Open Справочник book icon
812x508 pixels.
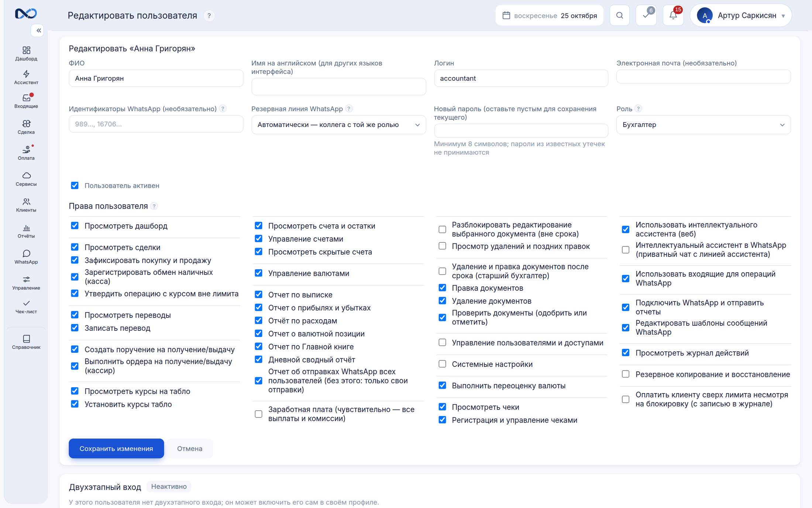[26, 342]
